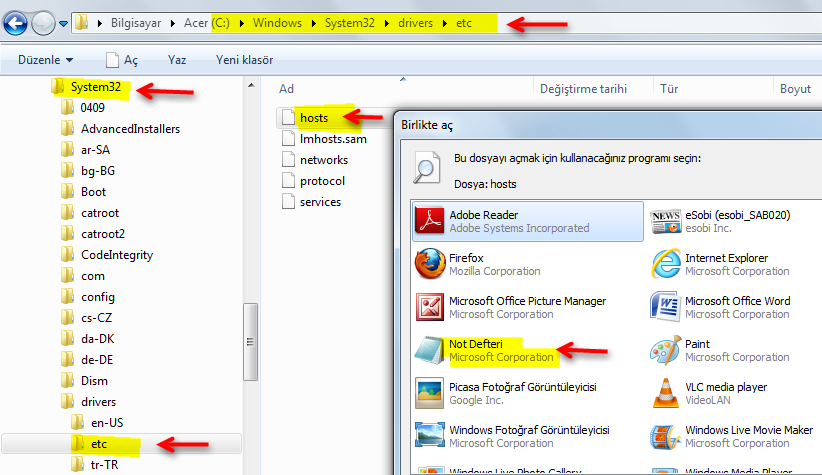Choose VLC media player program
Image resolution: width=822 pixels, height=475 pixels.
[x=709, y=393]
